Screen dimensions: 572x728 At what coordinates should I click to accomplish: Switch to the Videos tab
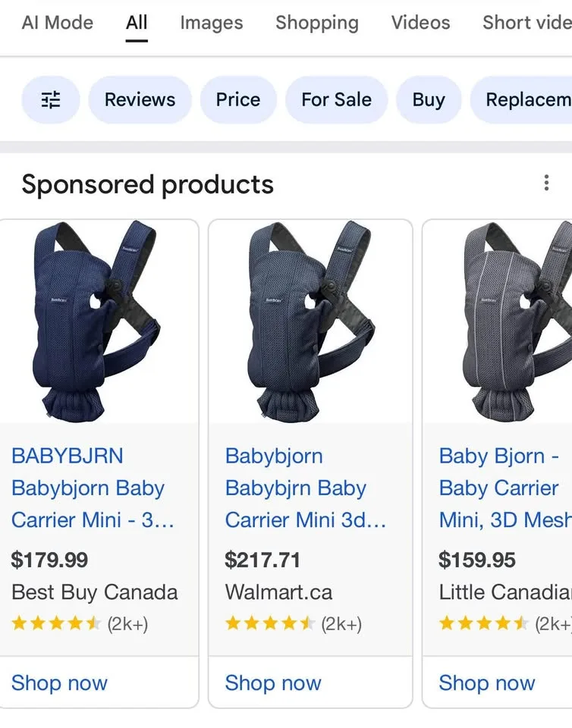pyautogui.click(x=420, y=23)
